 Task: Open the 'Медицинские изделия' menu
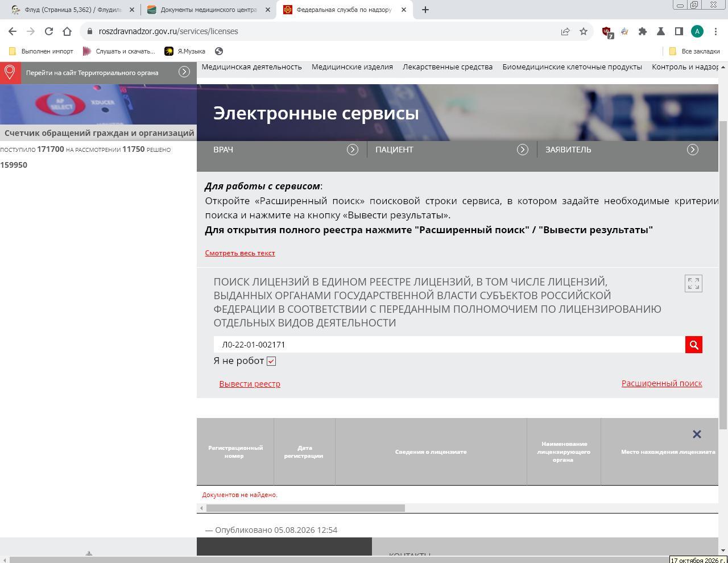tap(352, 67)
